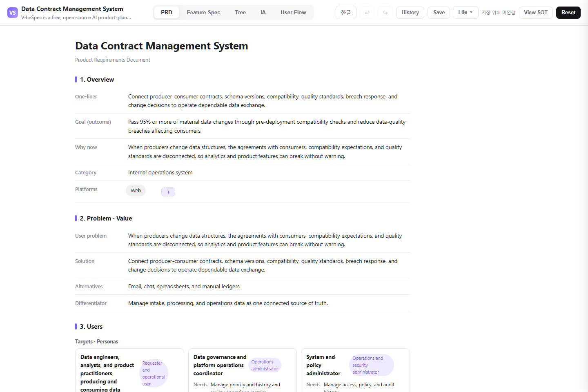The height and width of the screenshot is (392, 588).
Task: Click the Product Requirements Document subtitle
Action: click(x=112, y=60)
